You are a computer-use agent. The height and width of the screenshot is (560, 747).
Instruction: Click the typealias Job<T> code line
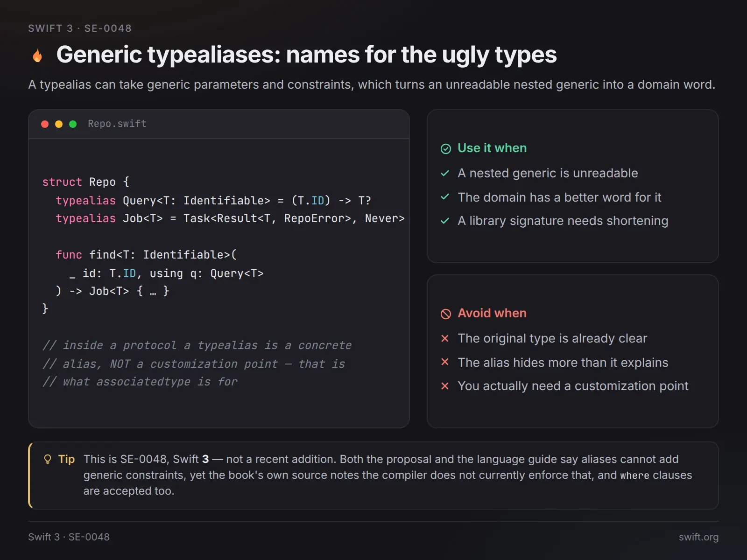[230, 218]
